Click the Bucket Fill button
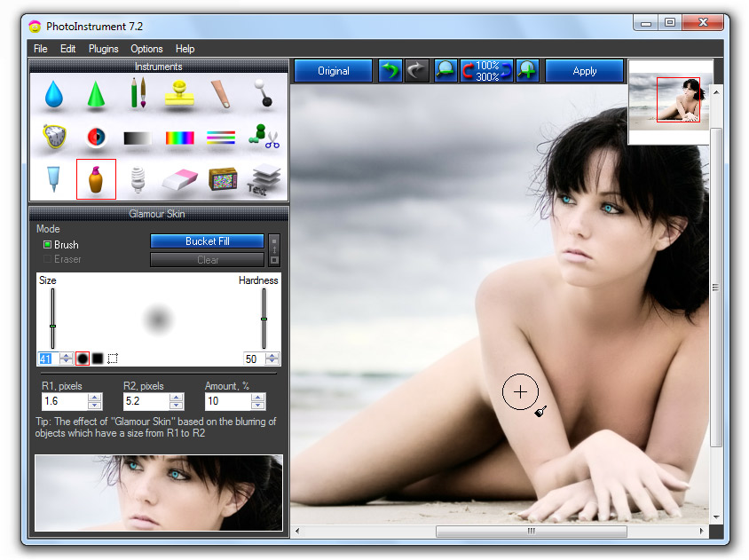 coord(207,241)
